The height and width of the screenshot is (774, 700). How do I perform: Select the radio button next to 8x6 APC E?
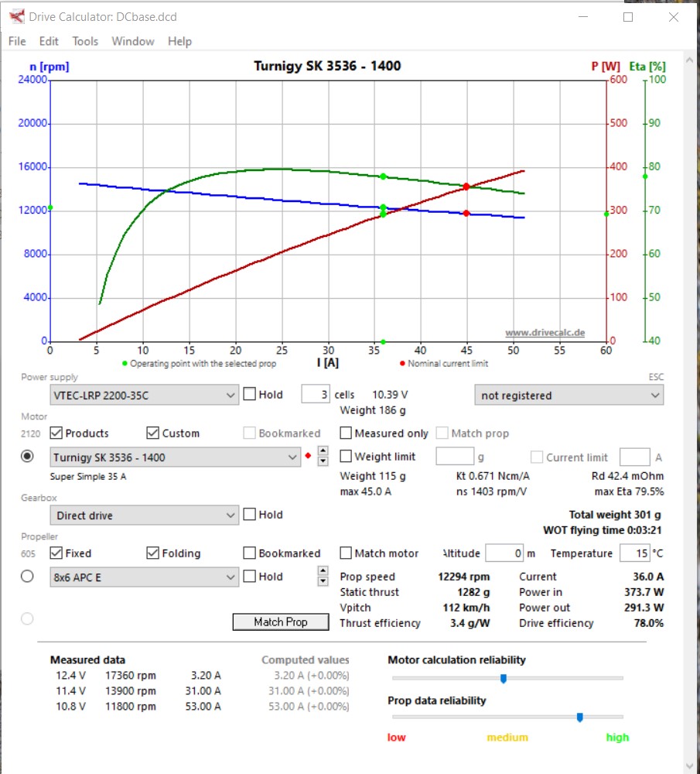27,577
